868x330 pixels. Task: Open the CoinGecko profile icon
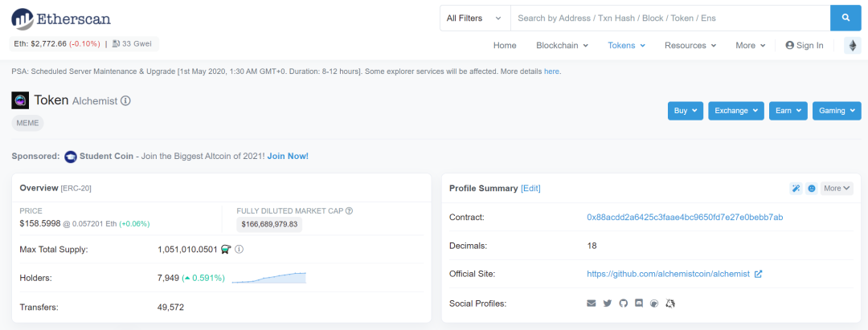coord(670,303)
